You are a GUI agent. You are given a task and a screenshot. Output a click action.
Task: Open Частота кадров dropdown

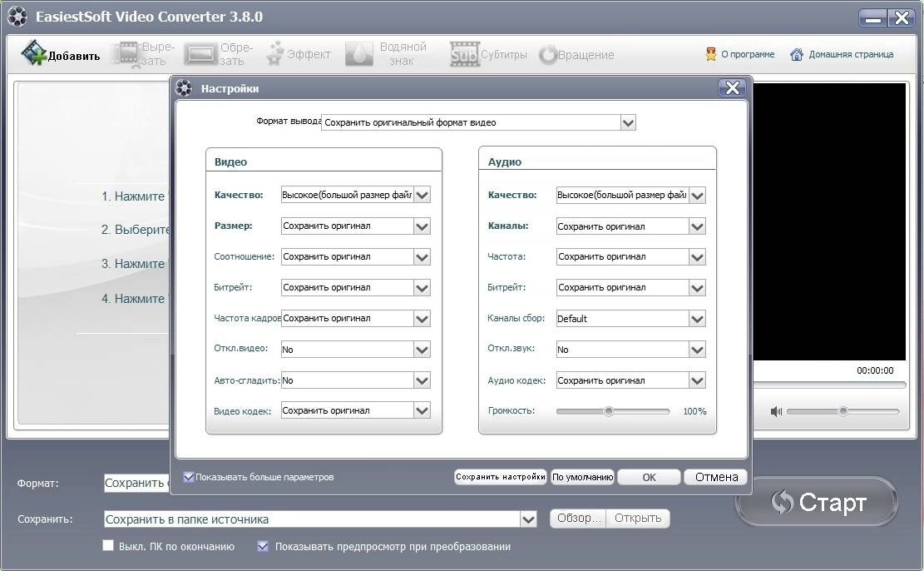(422, 319)
